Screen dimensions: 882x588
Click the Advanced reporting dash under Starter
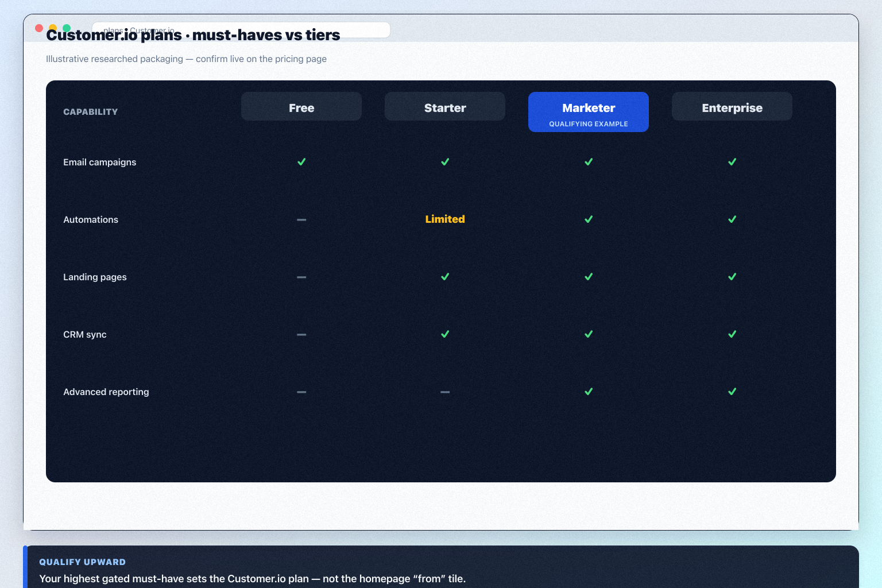(445, 392)
